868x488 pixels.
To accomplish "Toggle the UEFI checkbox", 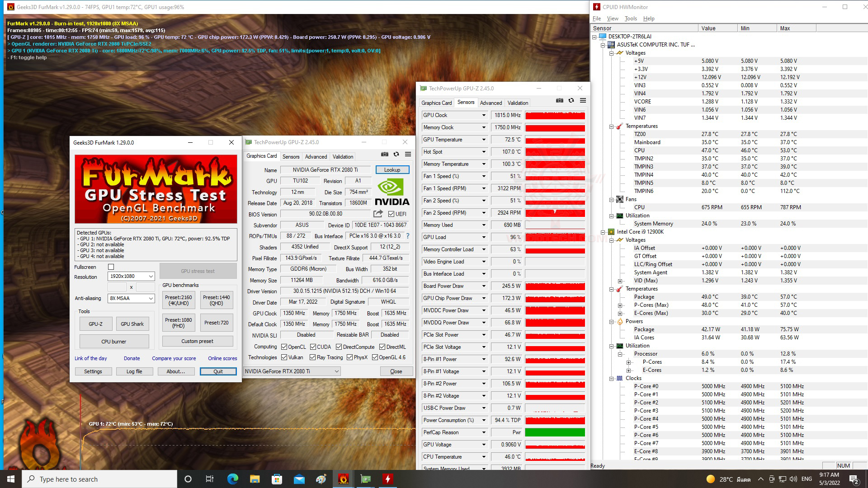I will click(x=392, y=214).
